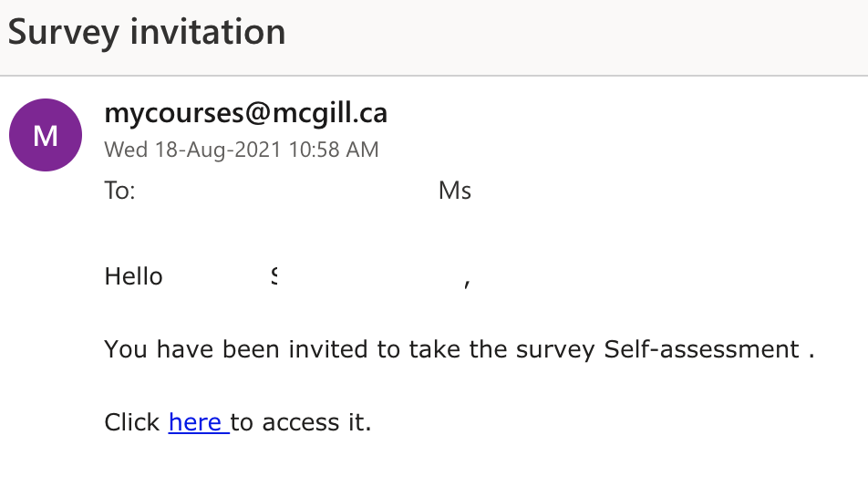The width and height of the screenshot is (868, 487).
Task: Open the "here" survey link
Action: tap(195, 423)
